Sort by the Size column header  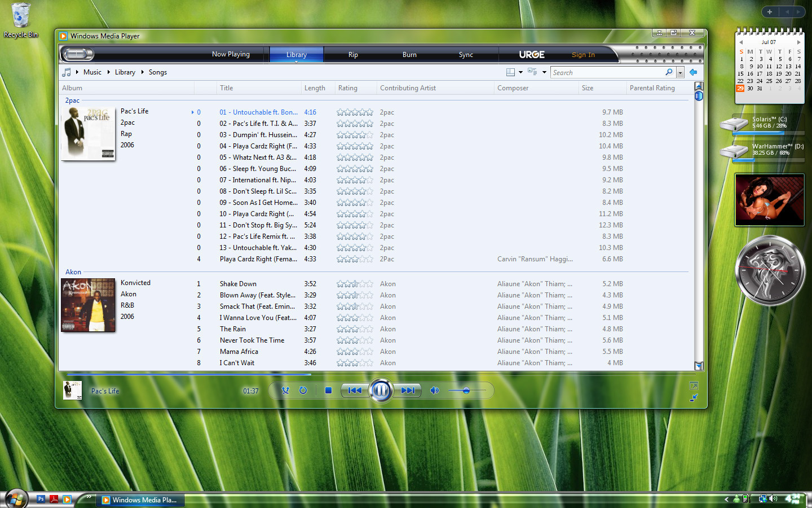(x=602, y=88)
